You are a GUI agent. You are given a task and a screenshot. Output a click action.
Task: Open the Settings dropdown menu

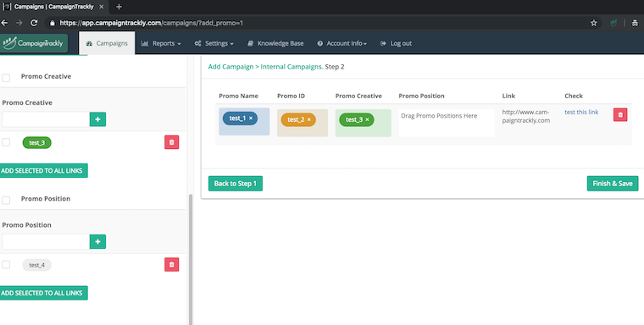214,43
